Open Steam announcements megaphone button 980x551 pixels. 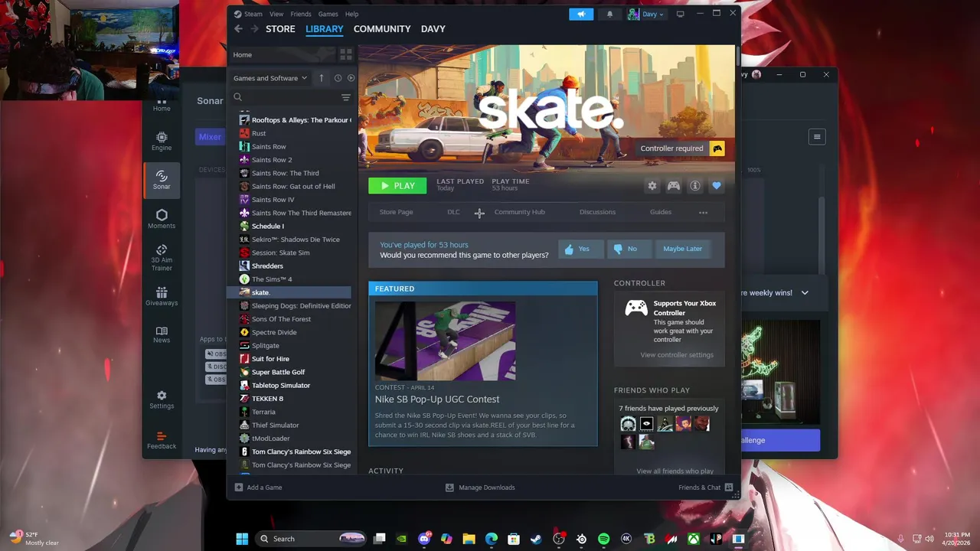pyautogui.click(x=581, y=14)
